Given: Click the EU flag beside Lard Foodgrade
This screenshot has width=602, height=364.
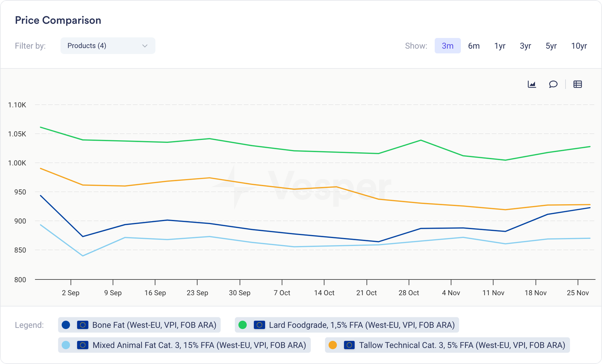Looking at the screenshot, I should pyautogui.click(x=259, y=325).
